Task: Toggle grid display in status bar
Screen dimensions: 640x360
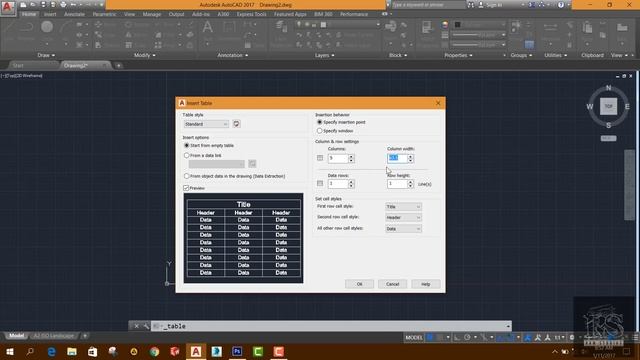Action: [430, 337]
